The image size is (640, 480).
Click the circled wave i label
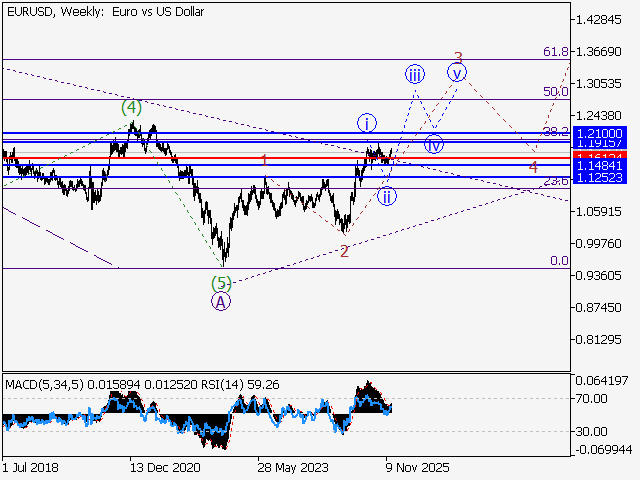pyautogui.click(x=367, y=123)
